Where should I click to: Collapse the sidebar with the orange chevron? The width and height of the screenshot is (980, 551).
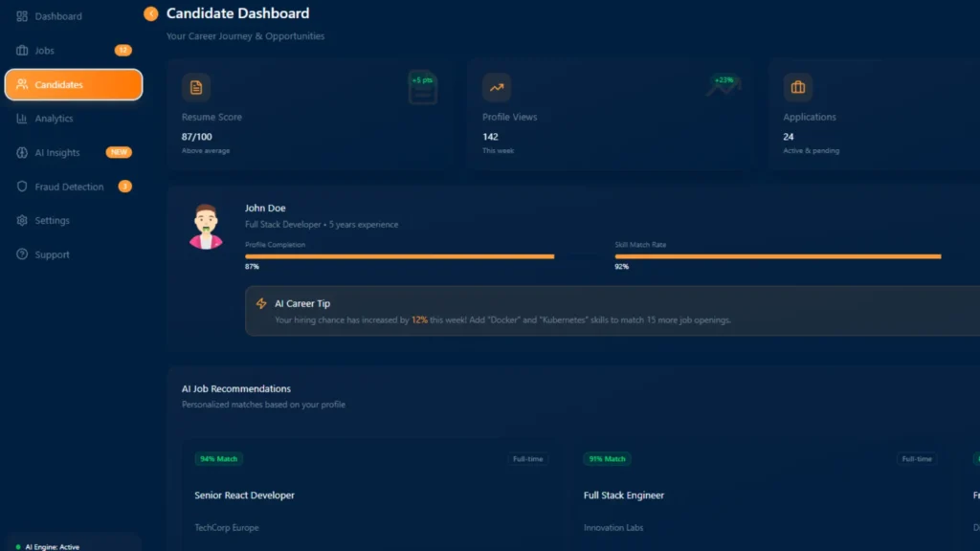[150, 14]
